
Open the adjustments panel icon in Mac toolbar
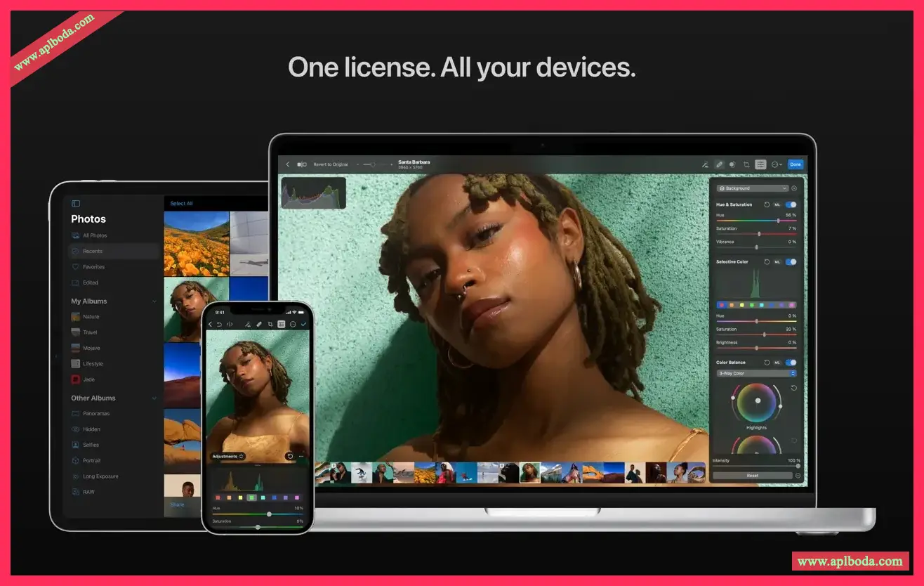click(760, 164)
